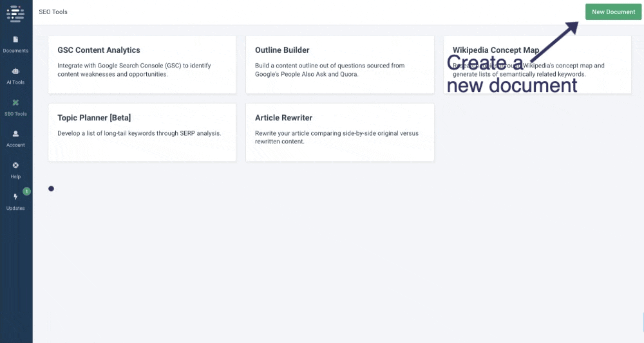Select the SEO Tools sidebar icon
Viewport: 644px width, 343px height.
(15, 102)
